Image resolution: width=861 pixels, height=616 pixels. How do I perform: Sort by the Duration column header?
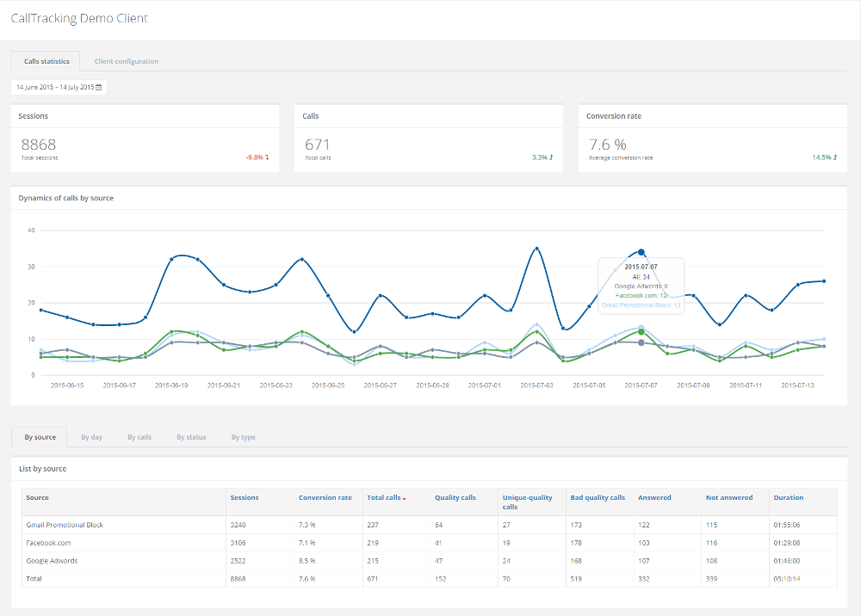tap(788, 497)
